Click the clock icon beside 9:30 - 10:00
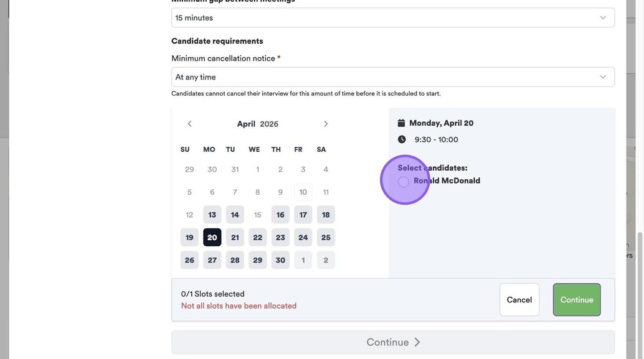Image resolution: width=644 pixels, height=359 pixels. click(402, 139)
